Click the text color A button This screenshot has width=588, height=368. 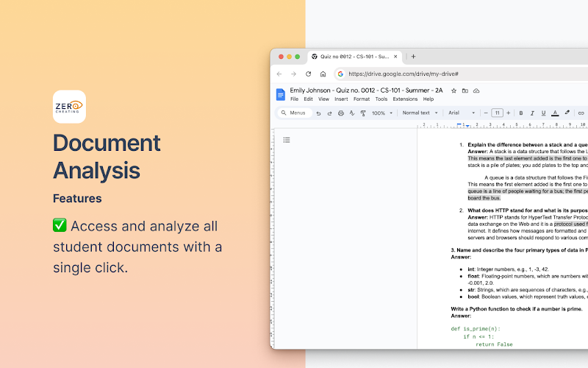tap(555, 113)
